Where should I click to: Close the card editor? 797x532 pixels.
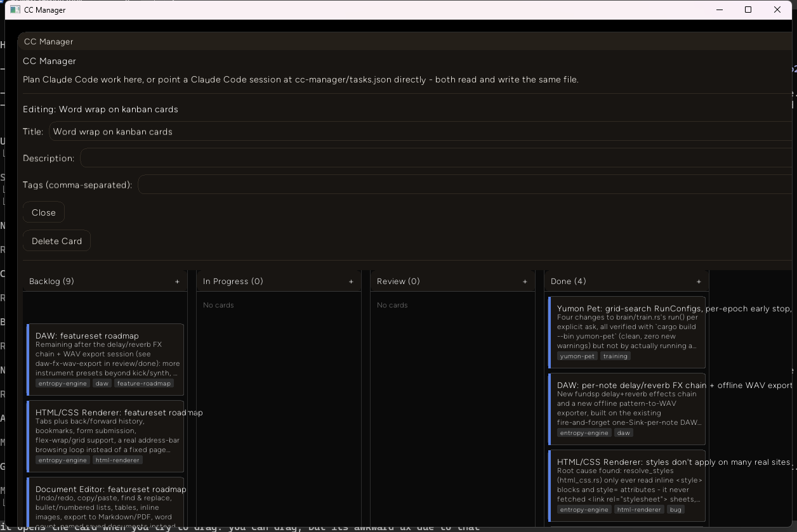pos(44,212)
